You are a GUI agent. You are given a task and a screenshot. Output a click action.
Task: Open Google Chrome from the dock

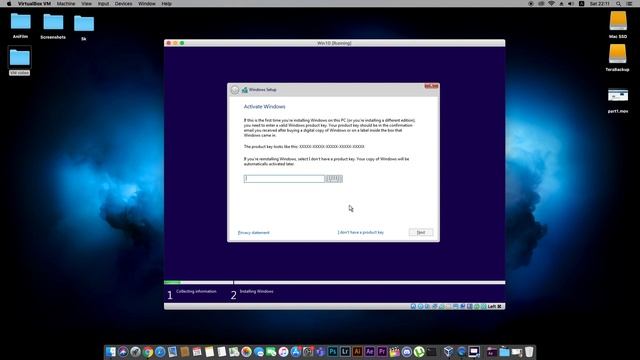point(148,352)
